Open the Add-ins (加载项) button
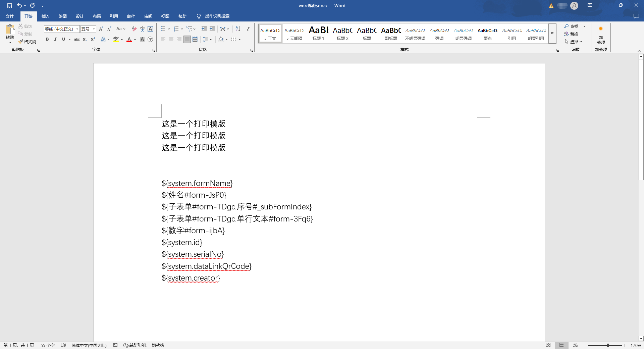The image size is (644, 349). pos(601,35)
